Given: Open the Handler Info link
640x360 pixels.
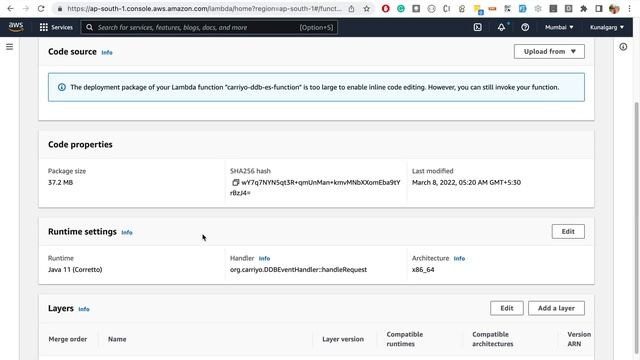Looking at the screenshot, I should 264,258.
